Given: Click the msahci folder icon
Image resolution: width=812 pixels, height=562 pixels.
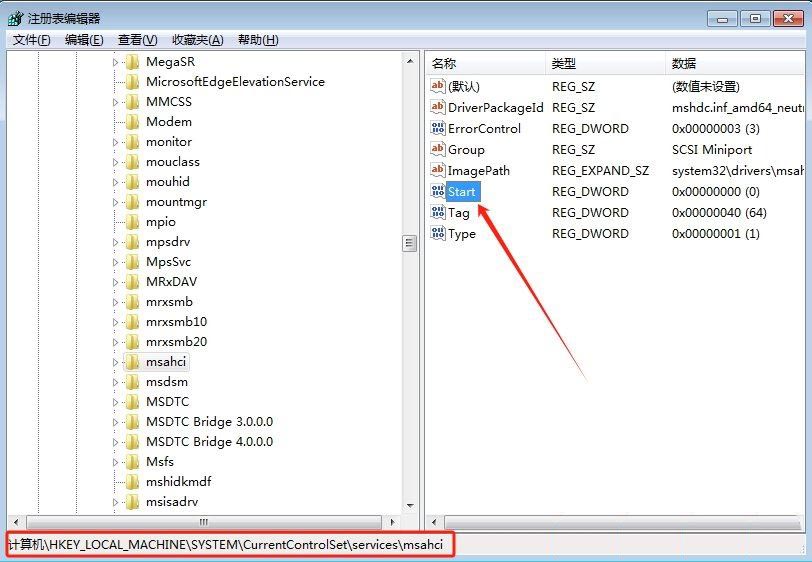Looking at the screenshot, I should [x=133, y=362].
